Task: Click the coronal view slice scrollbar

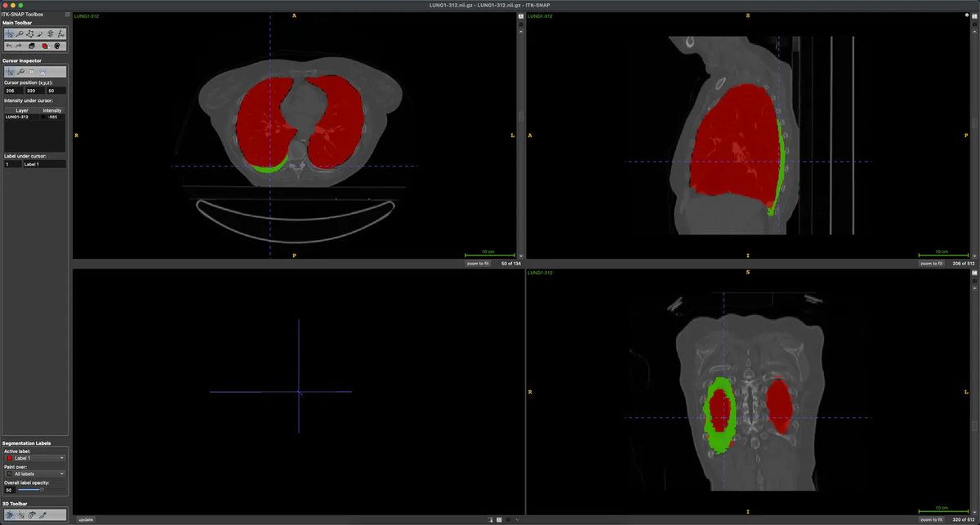Action: (x=974, y=400)
